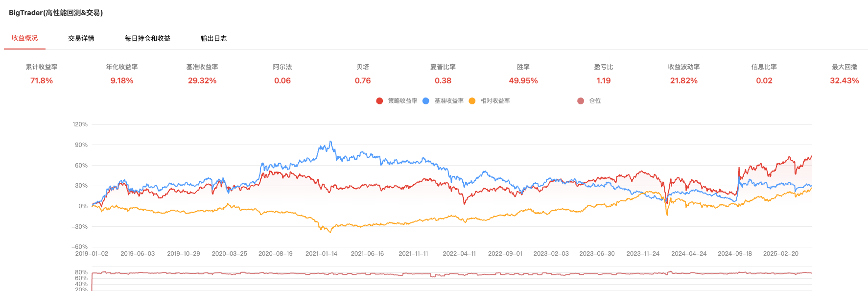
Task: Click the blue 基准收益率 legend dot
Action: [x=426, y=101]
